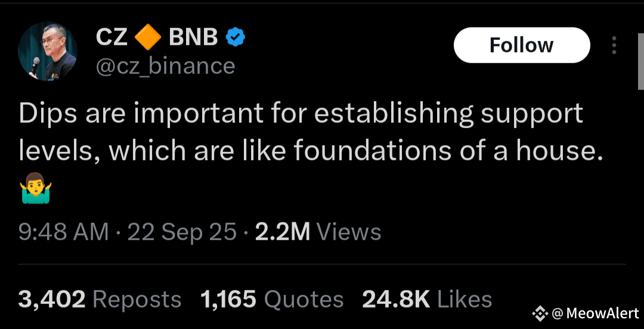
Task: Open CZ's profile picture avatar
Action: [x=47, y=51]
